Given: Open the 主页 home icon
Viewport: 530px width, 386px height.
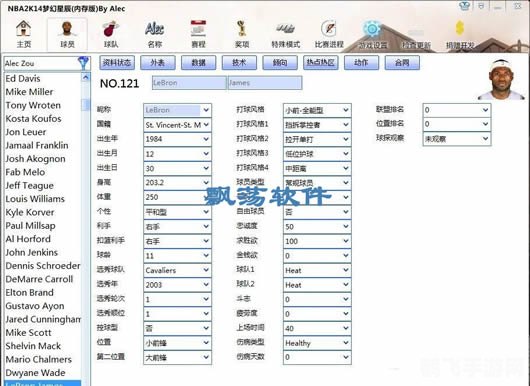Looking at the screenshot, I should pyautogui.click(x=23, y=34).
